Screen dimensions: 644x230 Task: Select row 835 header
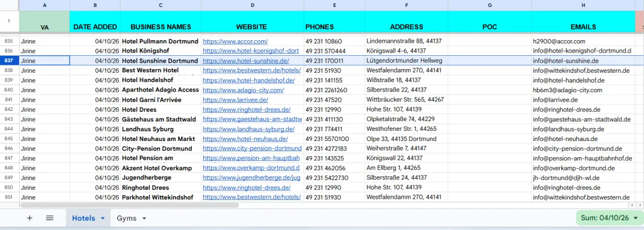click(x=9, y=41)
